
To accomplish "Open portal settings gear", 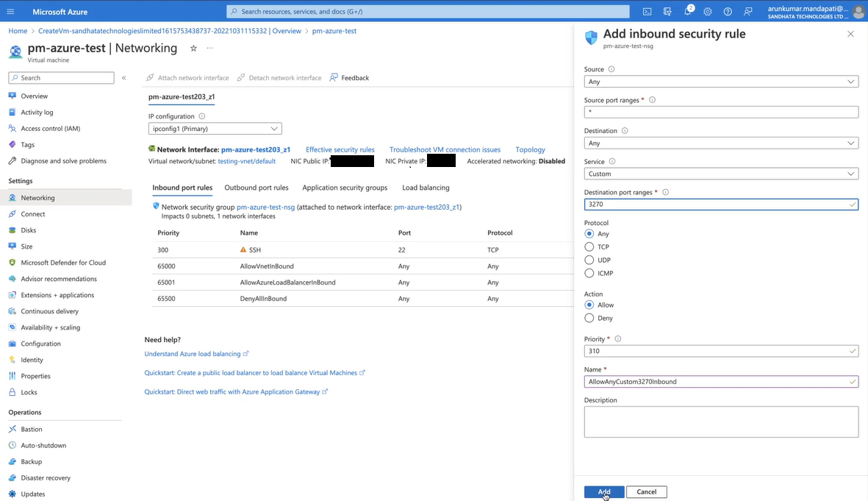I will coord(708,12).
